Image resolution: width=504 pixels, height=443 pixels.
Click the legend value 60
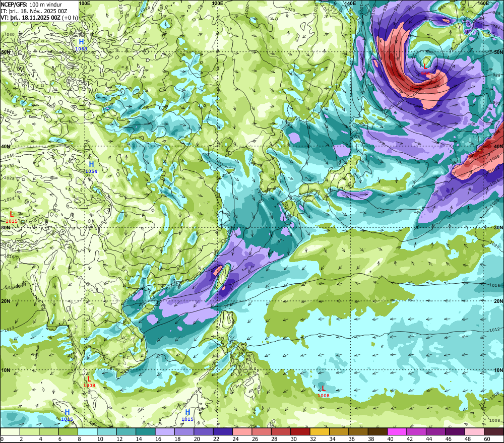tap(487, 439)
